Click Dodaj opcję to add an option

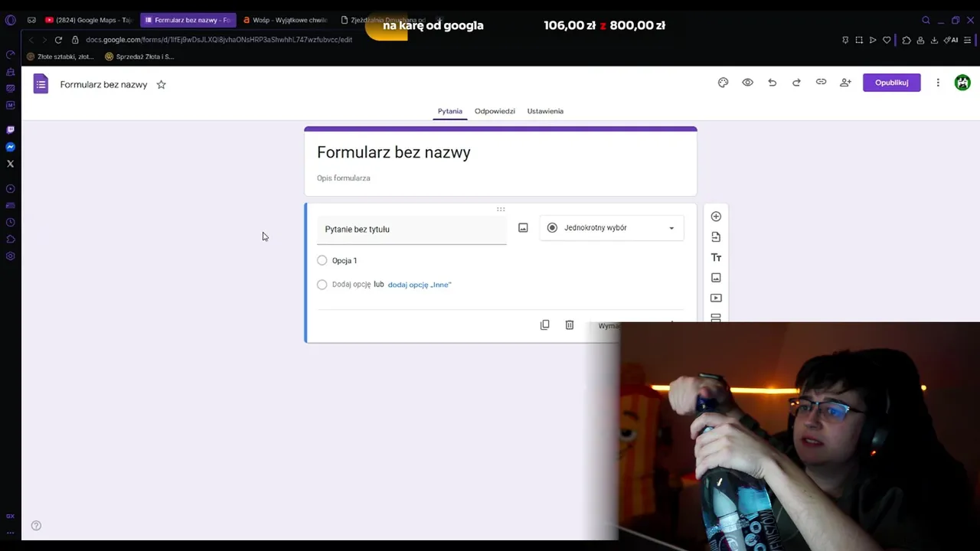coord(351,285)
